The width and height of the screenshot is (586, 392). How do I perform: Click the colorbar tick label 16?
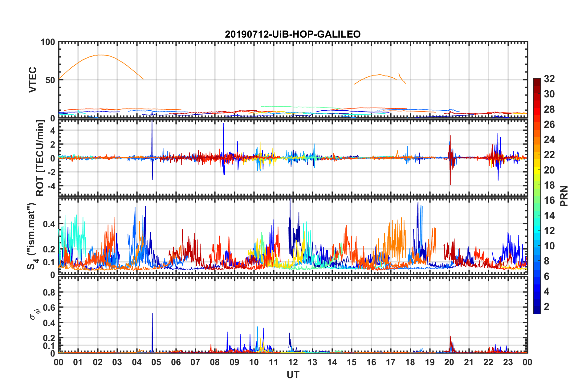[549, 201]
